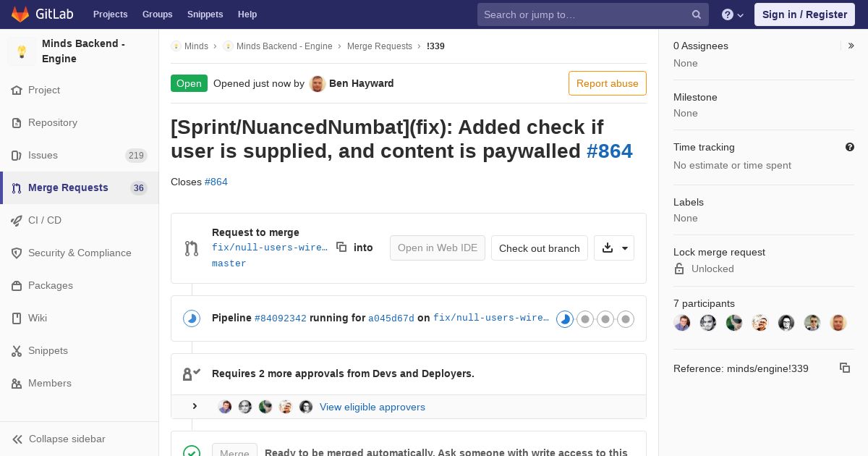Click the master target branch link
This screenshot has height=456, width=868.
pos(229,263)
